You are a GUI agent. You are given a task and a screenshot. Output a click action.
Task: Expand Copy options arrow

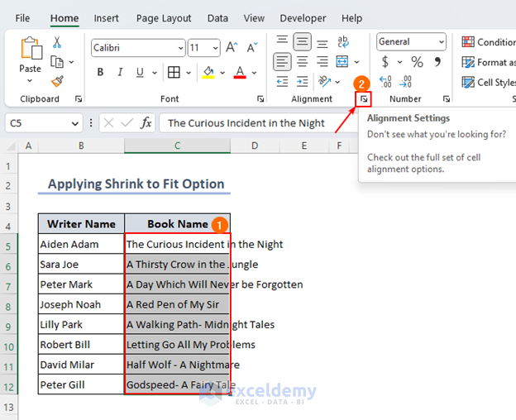point(71,62)
